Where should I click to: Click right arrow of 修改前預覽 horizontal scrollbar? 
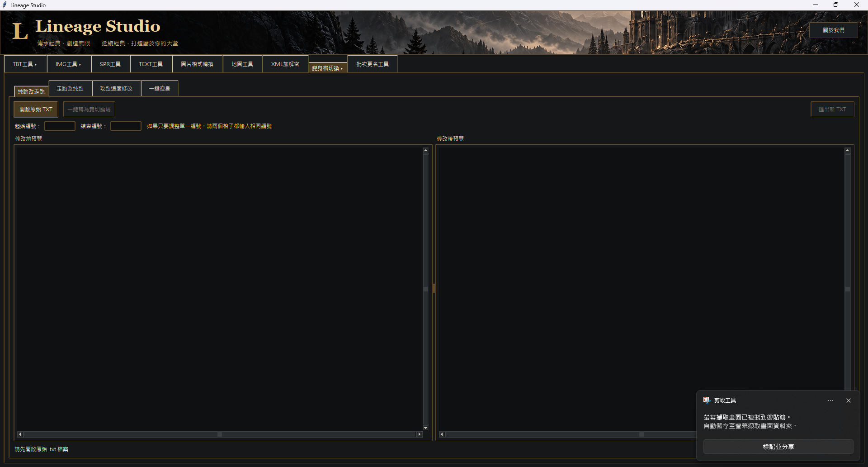419,434
